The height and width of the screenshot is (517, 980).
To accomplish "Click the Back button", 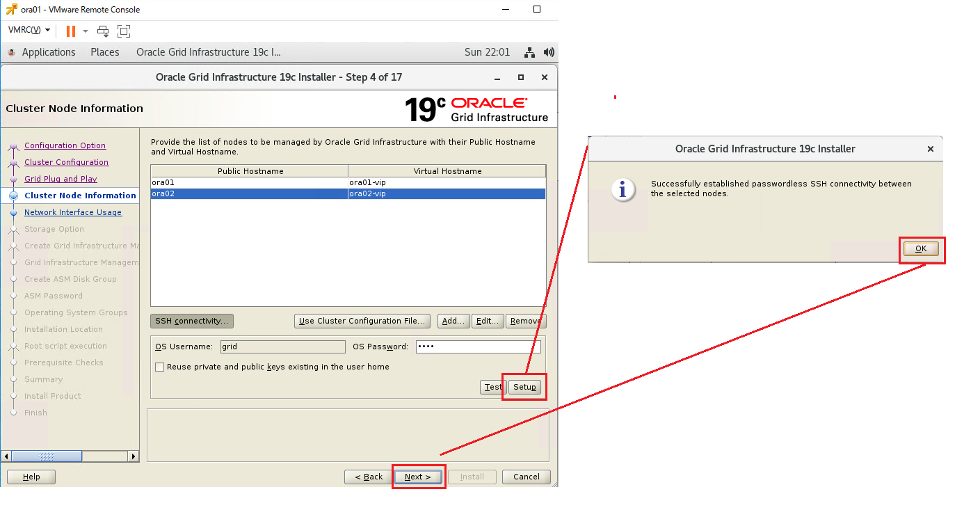I will point(369,477).
